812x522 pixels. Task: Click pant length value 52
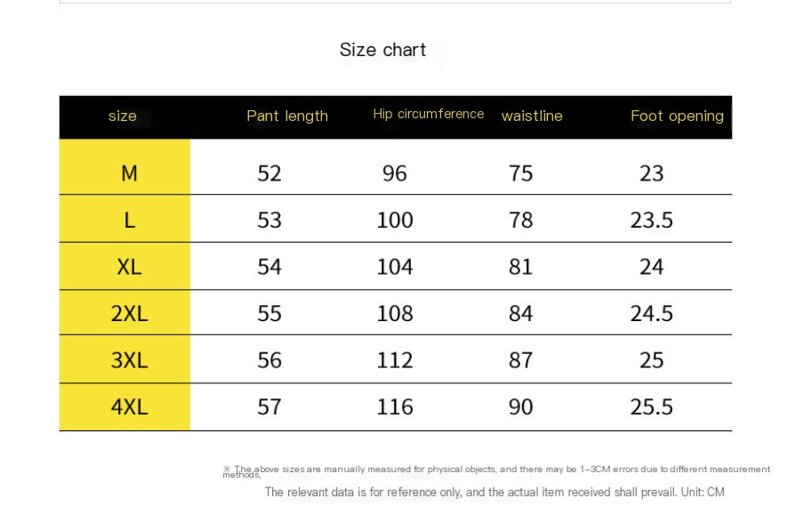pos(269,173)
